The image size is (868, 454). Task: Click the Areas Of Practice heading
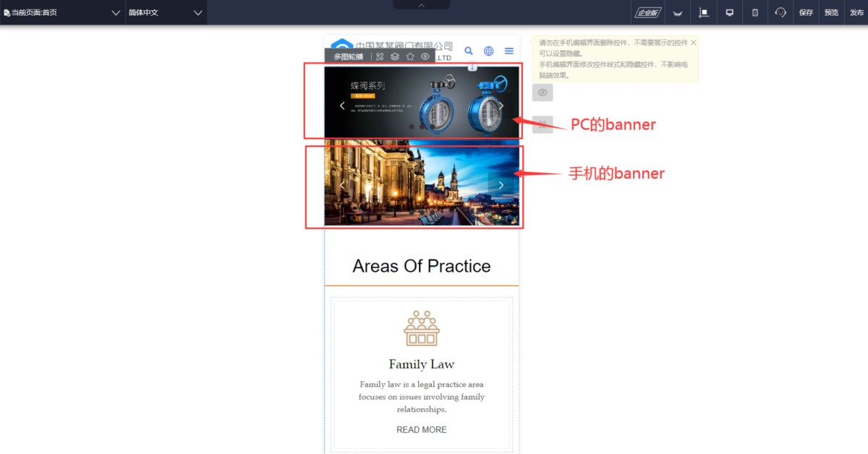pyautogui.click(x=422, y=266)
